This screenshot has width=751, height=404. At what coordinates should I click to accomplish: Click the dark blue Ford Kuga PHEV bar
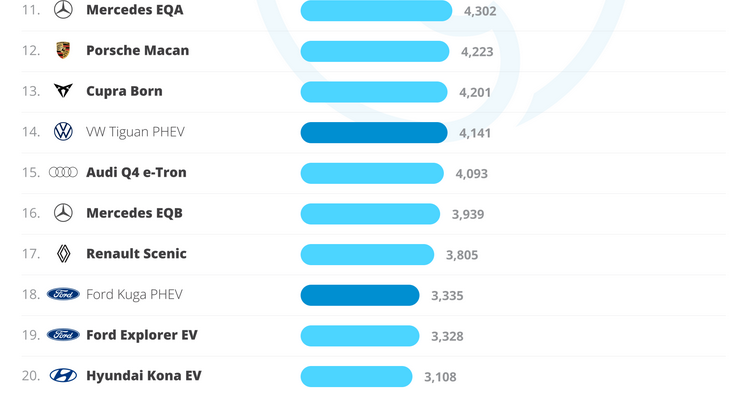pyautogui.click(x=359, y=295)
